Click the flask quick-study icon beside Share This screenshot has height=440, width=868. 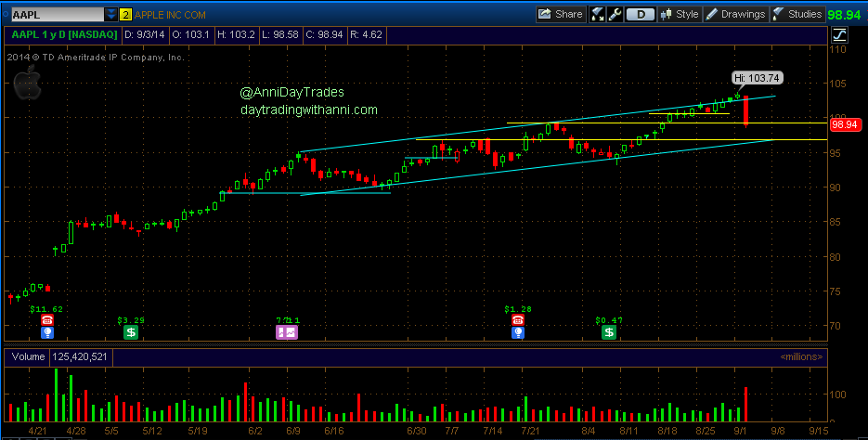(x=597, y=15)
